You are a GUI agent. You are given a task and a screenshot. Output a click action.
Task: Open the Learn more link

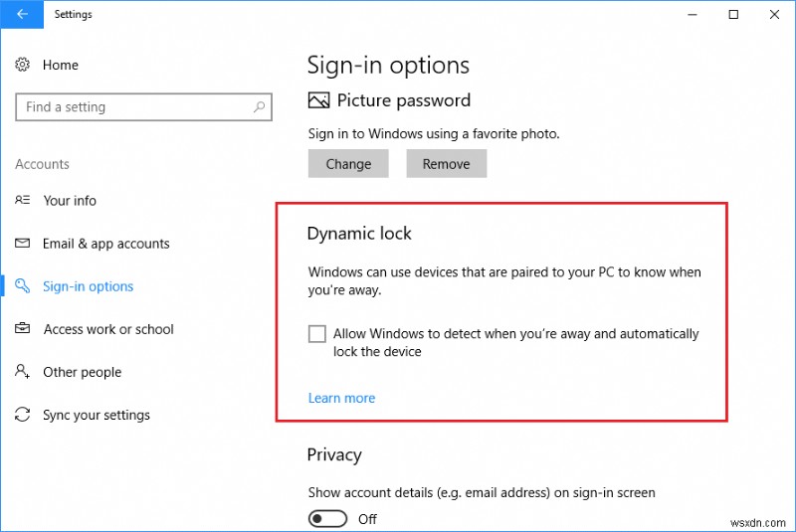tap(341, 398)
